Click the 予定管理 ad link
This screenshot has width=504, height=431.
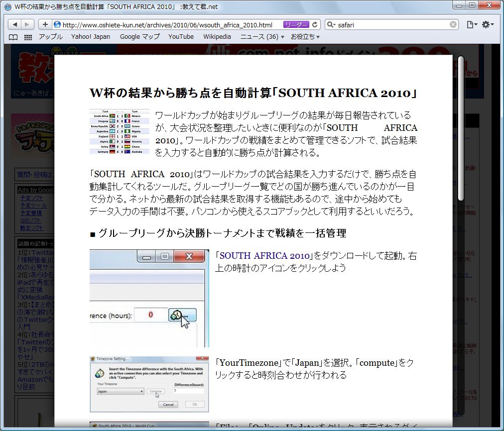pos(31,213)
